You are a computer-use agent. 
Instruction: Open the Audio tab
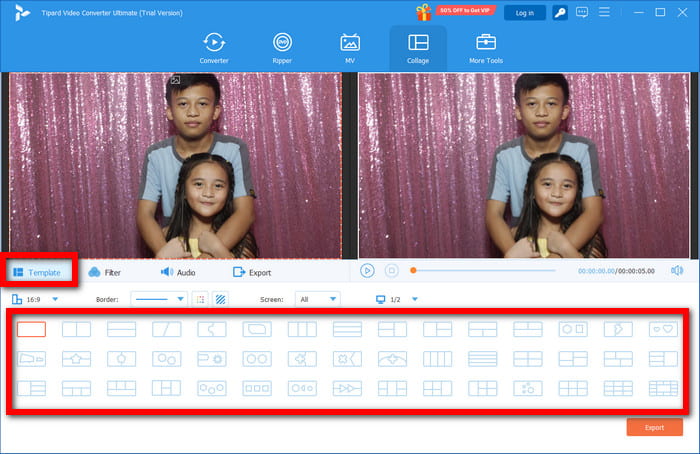click(x=178, y=272)
